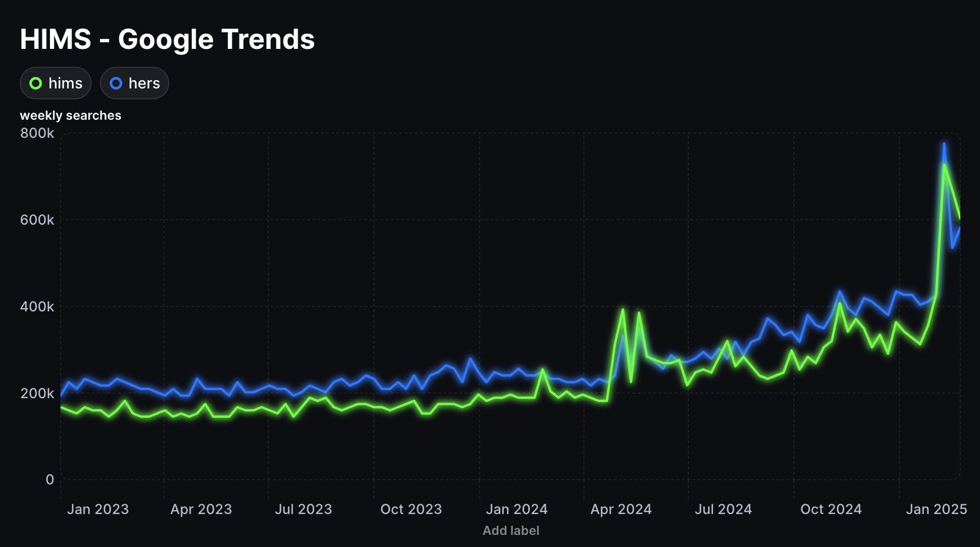
Task: Click the 600k y-axis label
Action: [37, 220]
